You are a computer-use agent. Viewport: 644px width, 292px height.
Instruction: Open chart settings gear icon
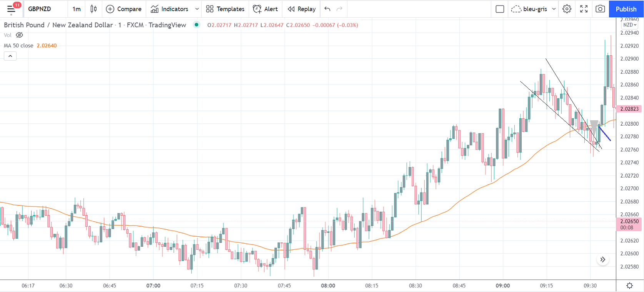567,9
